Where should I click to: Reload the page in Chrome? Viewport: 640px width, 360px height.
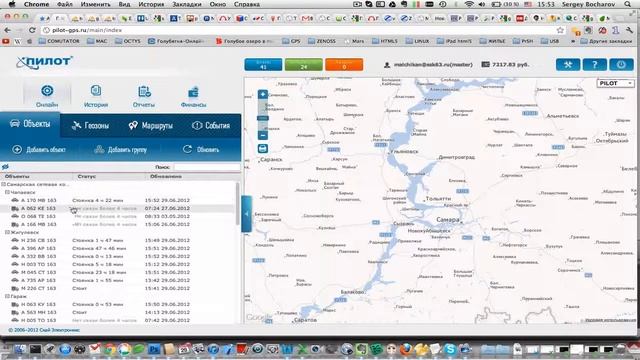[32, 30]
